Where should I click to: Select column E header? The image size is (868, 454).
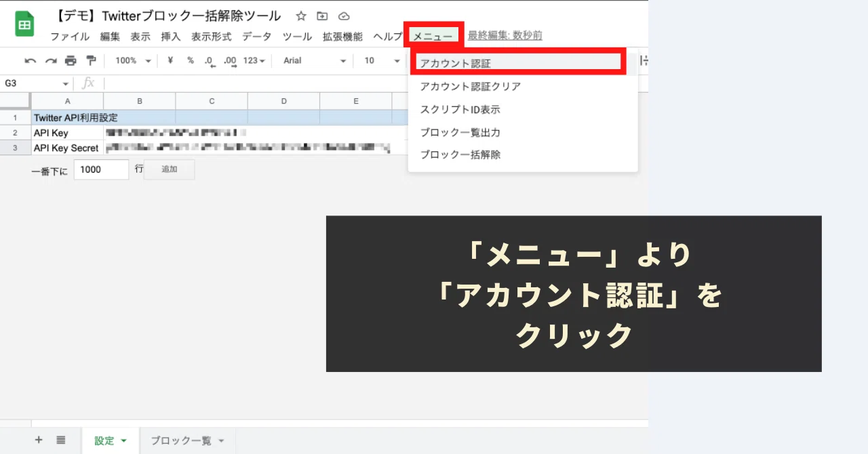(355, 102)
